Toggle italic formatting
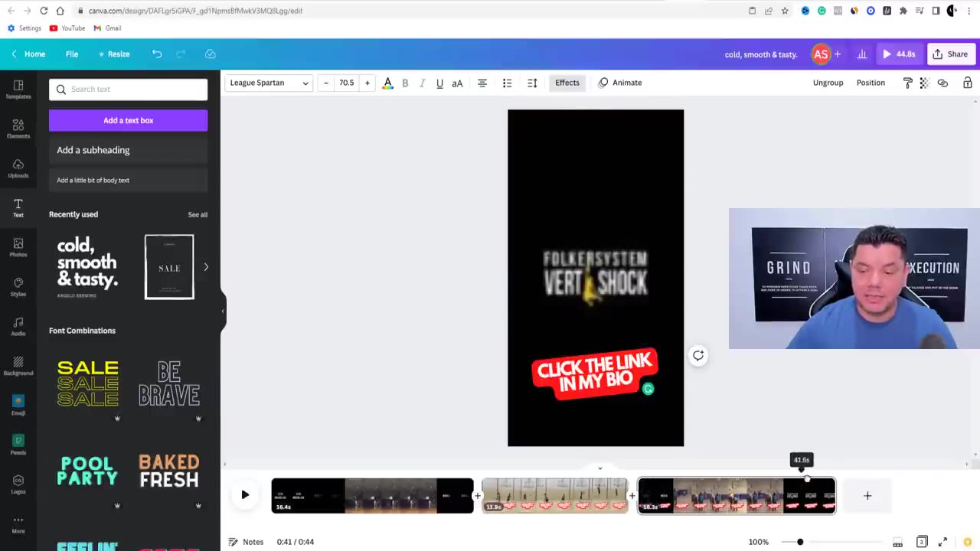 click(x=422, y=83)
